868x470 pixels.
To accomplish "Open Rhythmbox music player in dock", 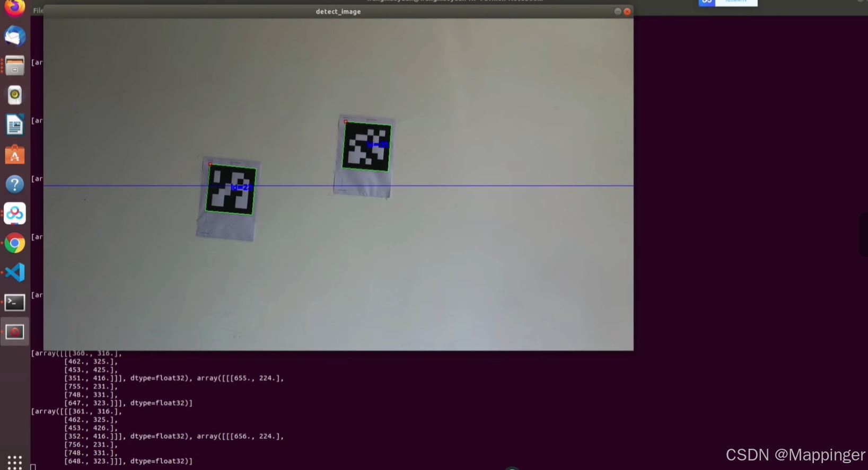I will 15,95.
